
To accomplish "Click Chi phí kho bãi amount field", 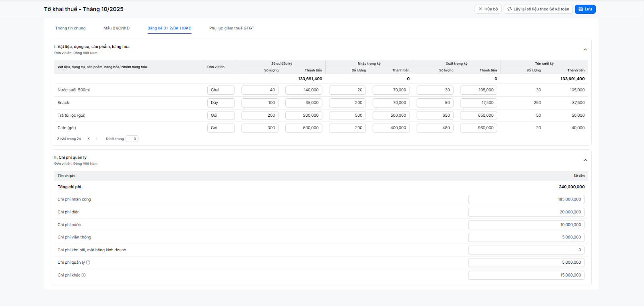I will [526, 250].
